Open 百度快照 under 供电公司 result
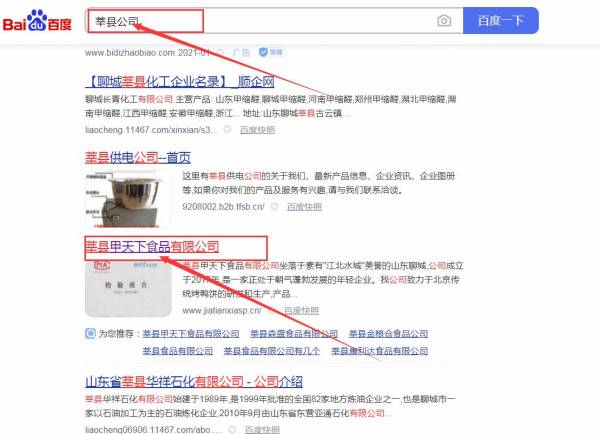The height and width of the screenshot is (434, 600). [305, 207]
